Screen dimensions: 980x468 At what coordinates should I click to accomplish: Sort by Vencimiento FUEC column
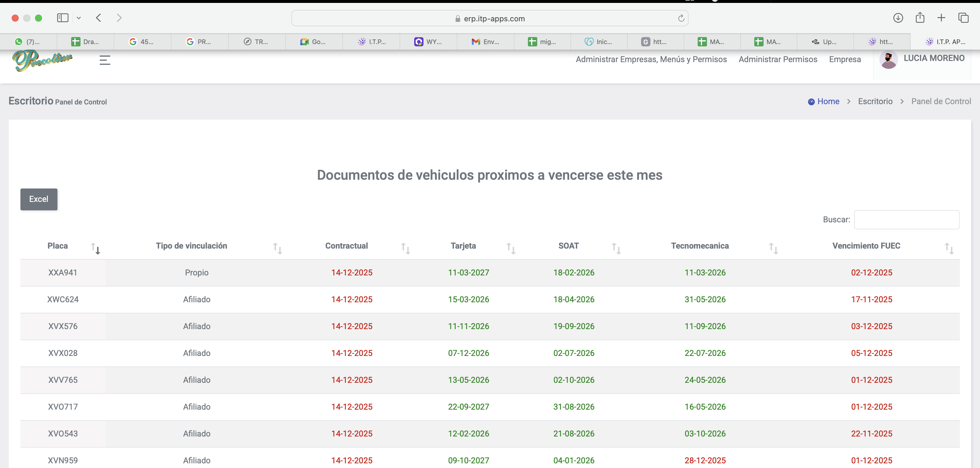[866, 246]
